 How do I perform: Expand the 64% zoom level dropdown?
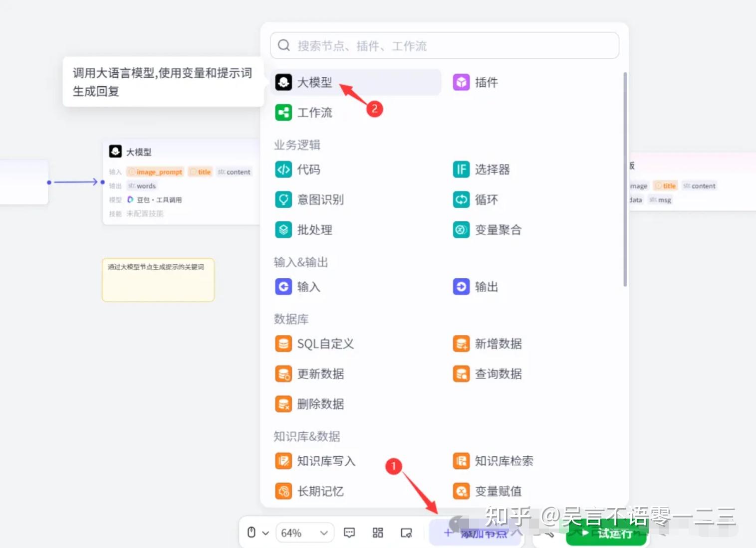coord(304,533)
